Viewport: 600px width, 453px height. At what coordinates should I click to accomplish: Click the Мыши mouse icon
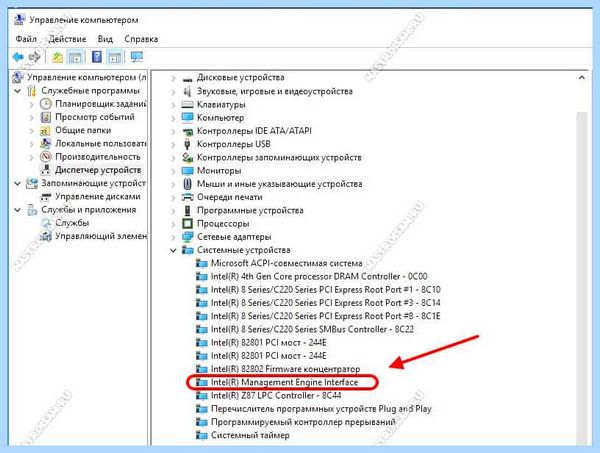[x=188, y=184]
